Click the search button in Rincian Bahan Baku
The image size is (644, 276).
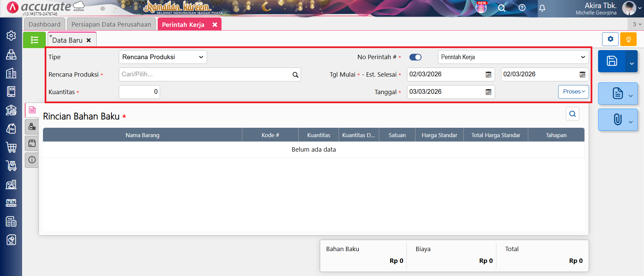(572, 114)
